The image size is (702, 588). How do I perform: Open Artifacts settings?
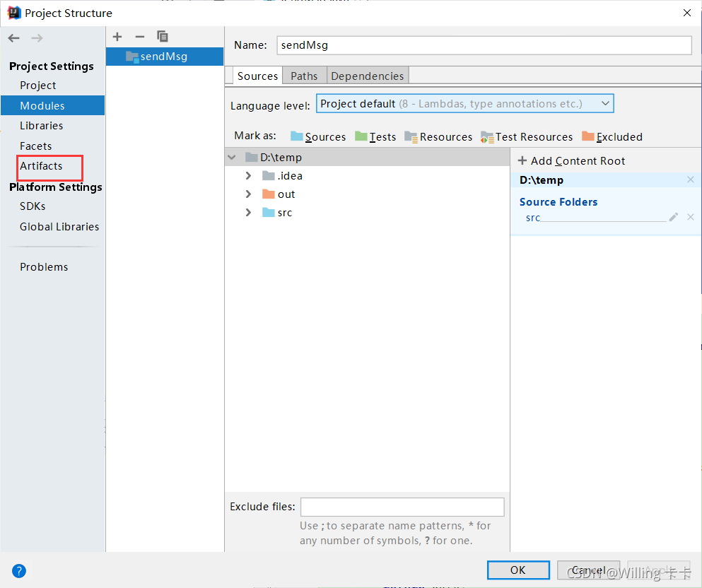pos(41,166)
